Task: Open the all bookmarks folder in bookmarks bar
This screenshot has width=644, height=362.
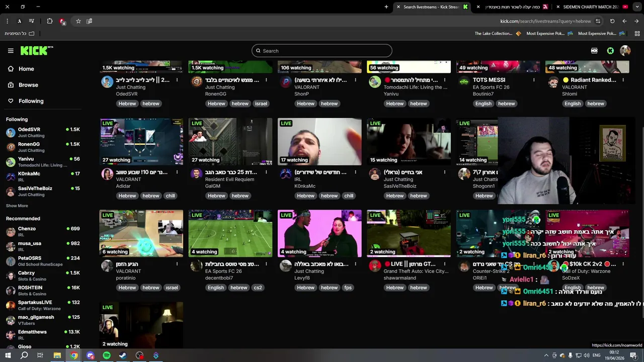Action: (x=20, y=34)
